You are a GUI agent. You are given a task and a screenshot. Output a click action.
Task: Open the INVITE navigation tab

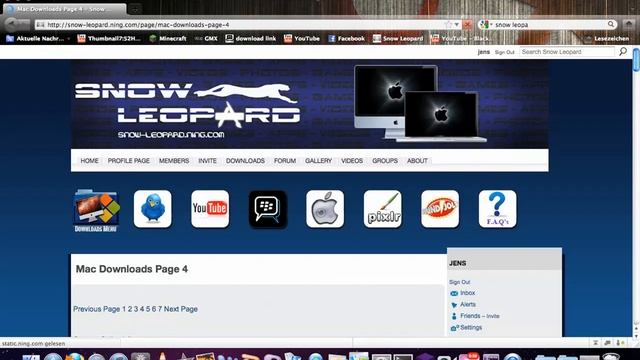pyautogui.click(x=207, y=161)
